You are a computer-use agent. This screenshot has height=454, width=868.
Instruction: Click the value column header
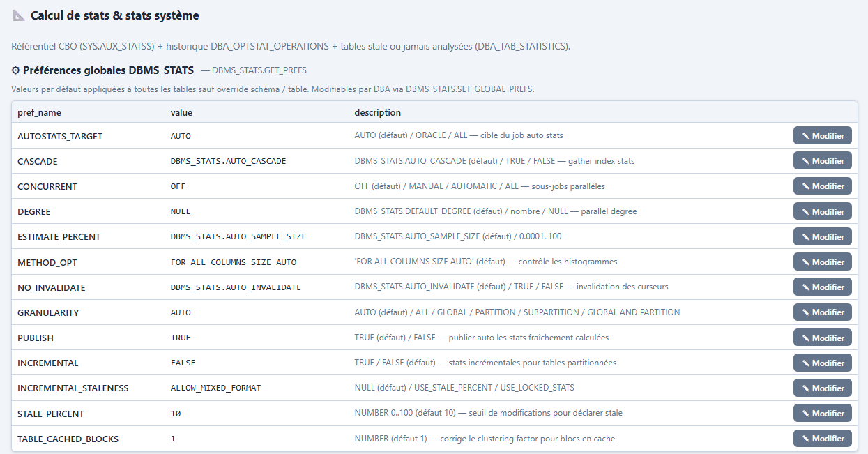[x=181, y=112]
